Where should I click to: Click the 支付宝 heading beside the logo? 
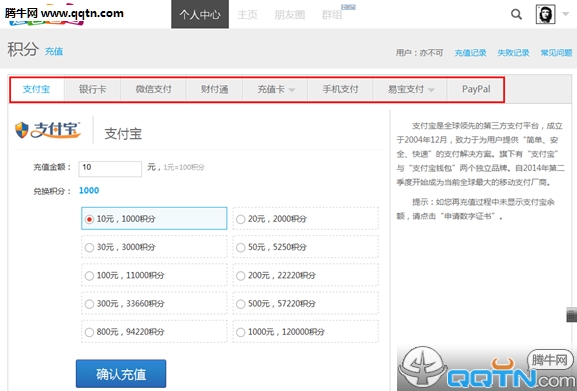pos(123,134)
